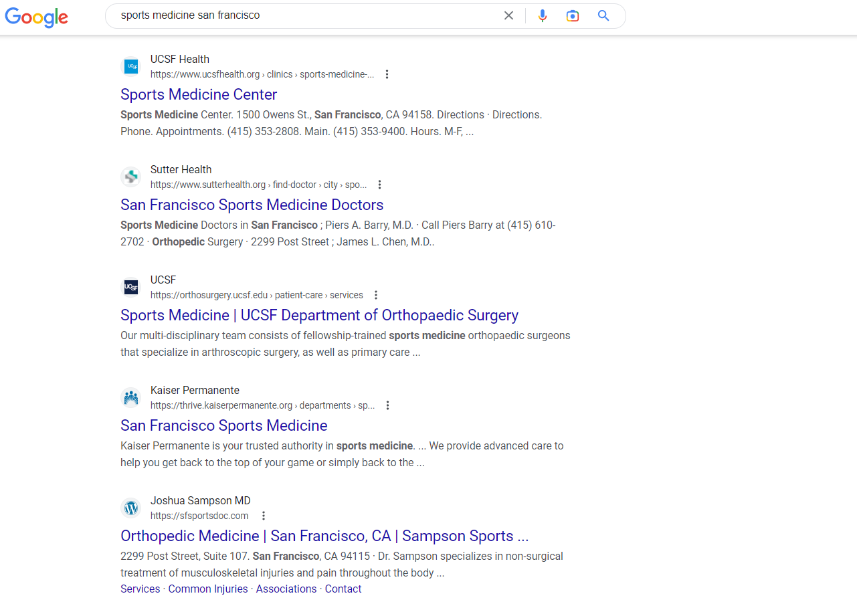
Task: Open more options for Sutter Health result
Action: pos(379,185)
